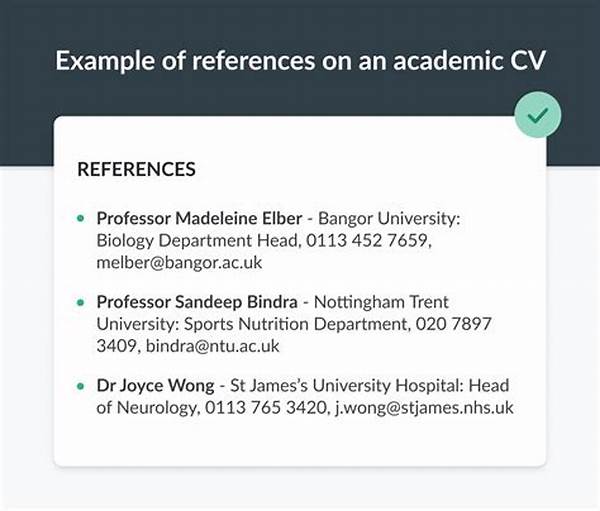Click the name Professor Sandeep Bindra
The height and width of the screenshot is (511, 600).
click(197, 302)
